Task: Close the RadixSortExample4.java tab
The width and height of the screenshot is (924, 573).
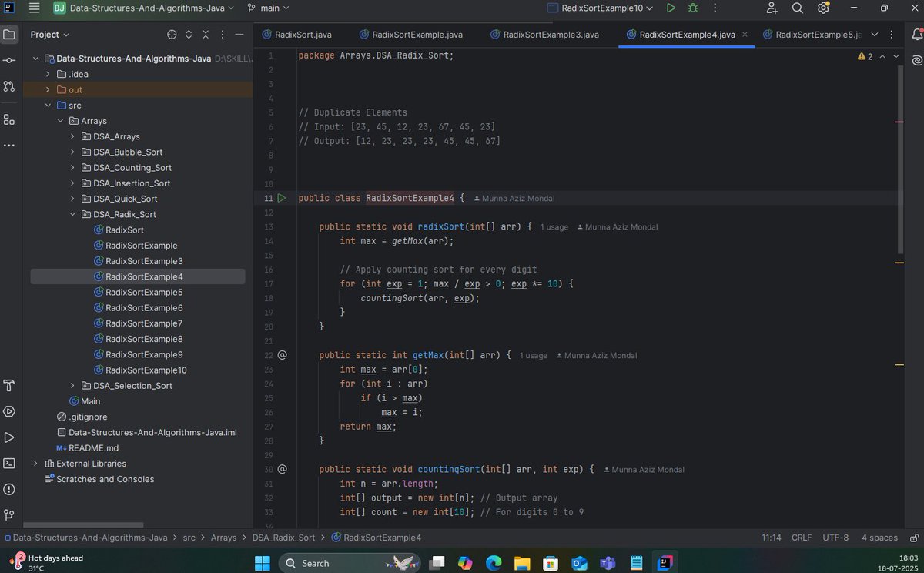Action: pos(745,35)
